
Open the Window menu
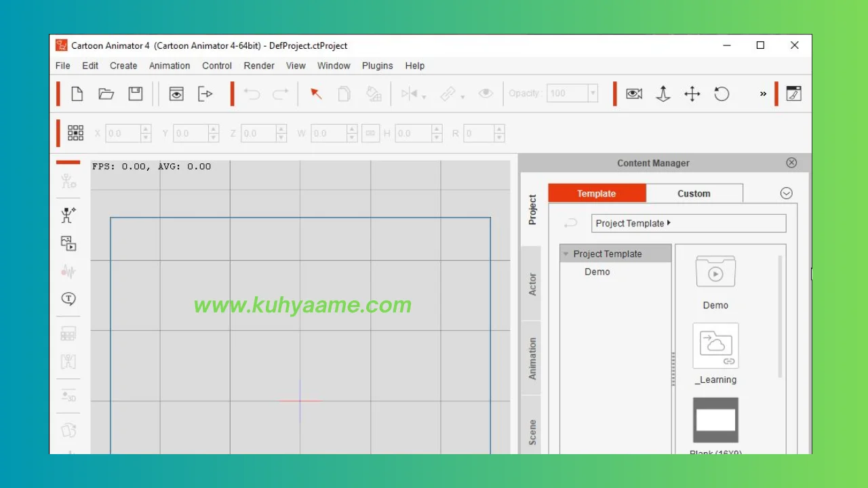pos(334,66)
